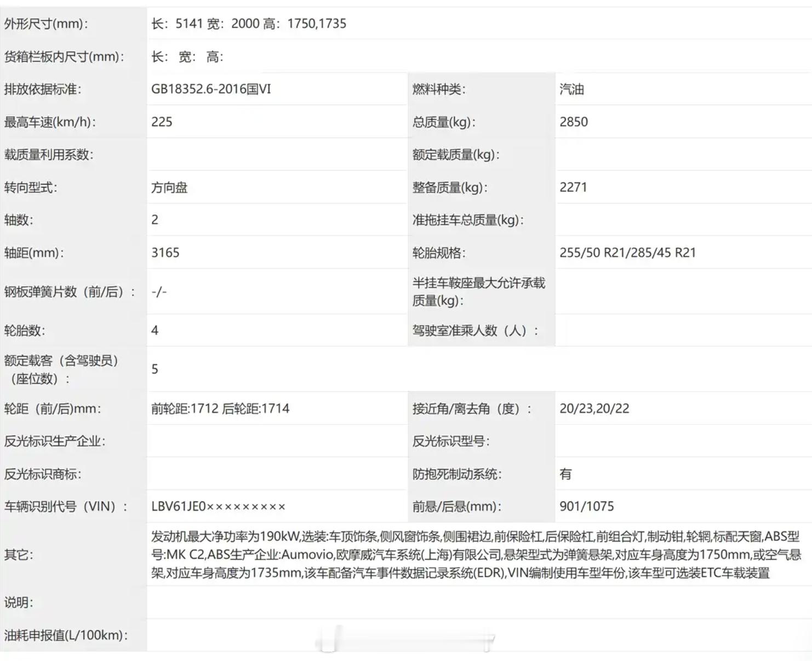Select the label 转向型式:
Viewport: 812px width, 661px height.
31,187
